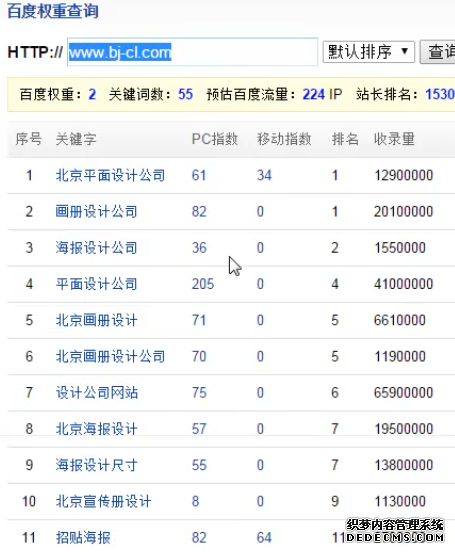This screenshot has height=552, width=455.
Task: Open the 北京海报设计 keyword link
Action: (x=96, y=429)
